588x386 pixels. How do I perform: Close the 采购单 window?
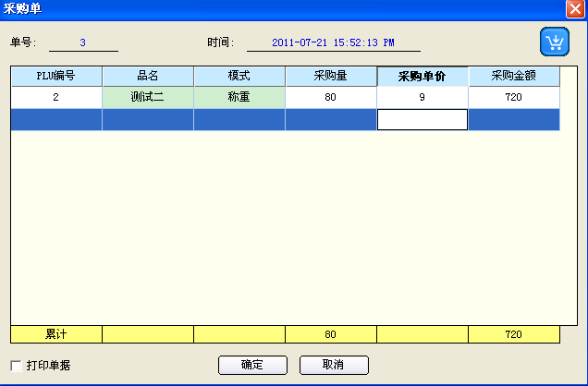click(x=574, y=8)
